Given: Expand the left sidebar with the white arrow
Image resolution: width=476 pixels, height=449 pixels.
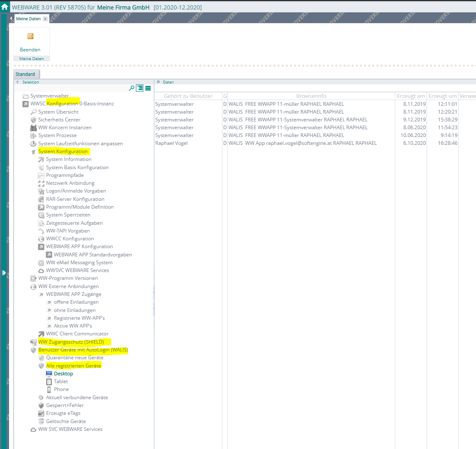Looking at the screenshot, I should pyautogui.click(x=4, y=272).
